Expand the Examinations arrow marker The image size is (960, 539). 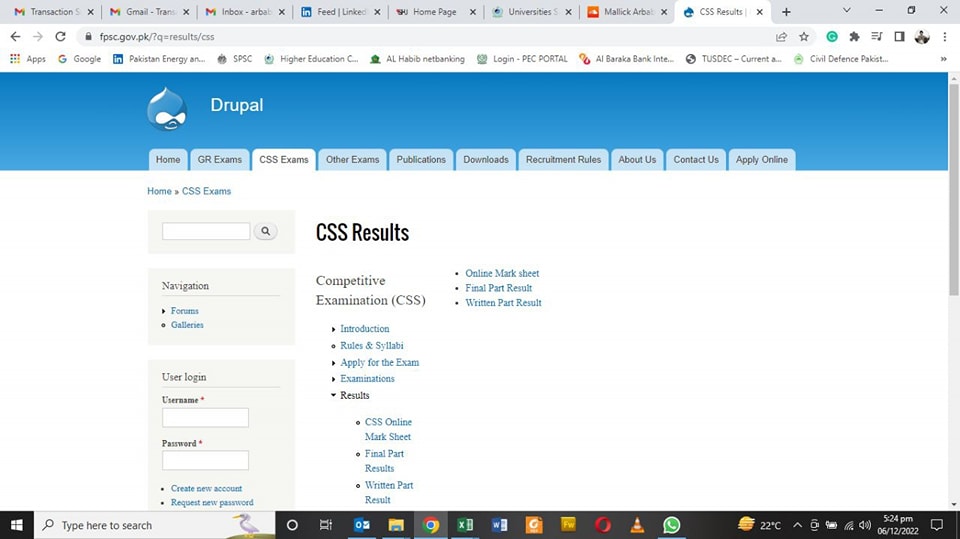pos(334,379)
